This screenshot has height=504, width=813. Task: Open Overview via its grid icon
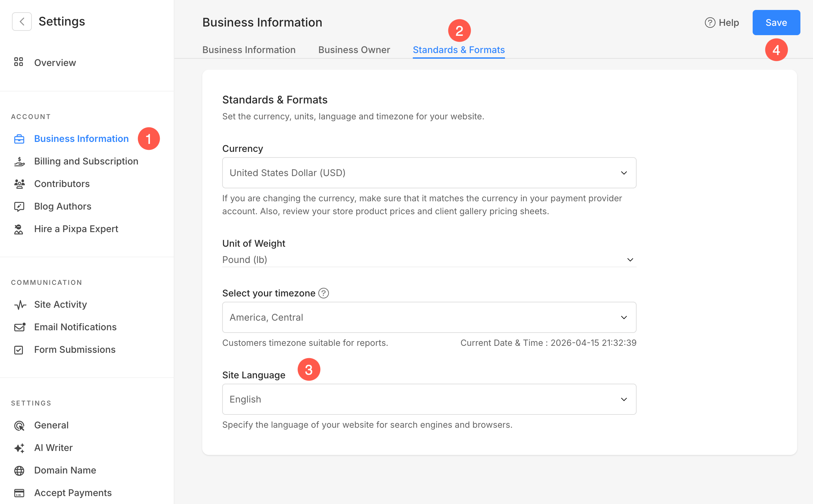[19, 62]
